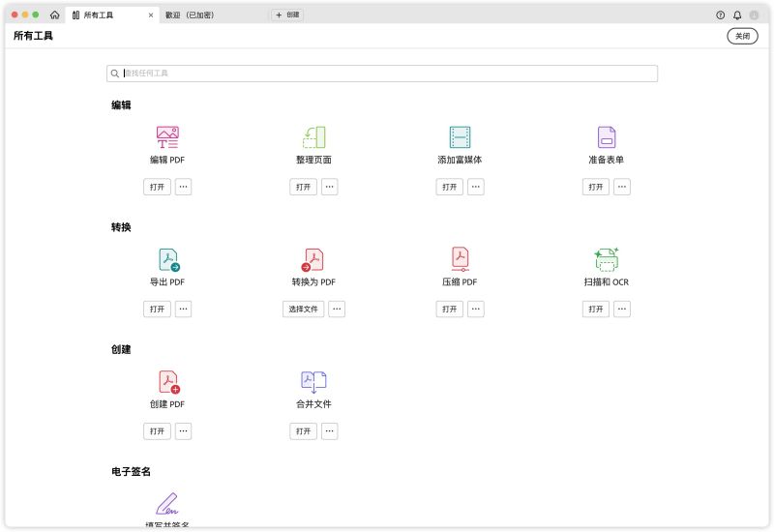This screenshot has height=532, width=774.
Task: Click the 扫描和 OCR label text
Action: (607, 282)
